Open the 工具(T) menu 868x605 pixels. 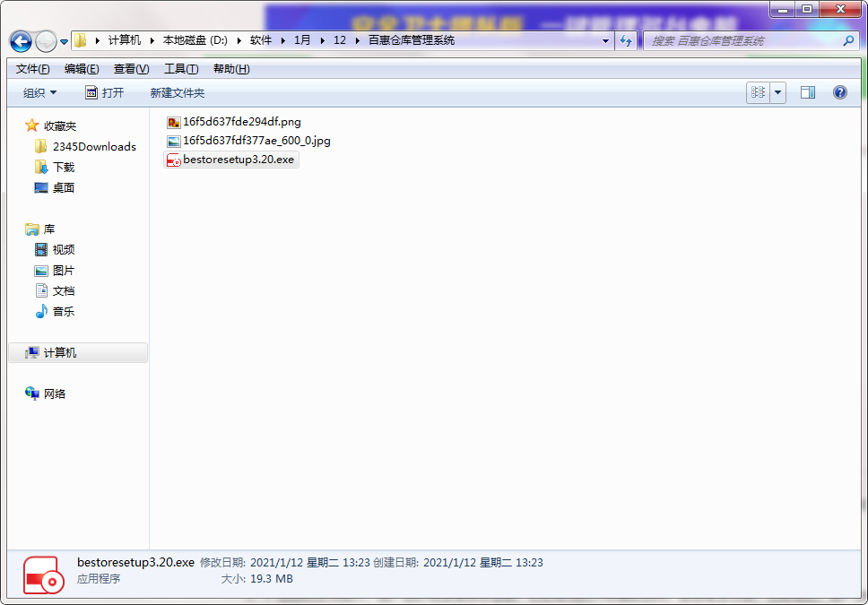(180, 69)
